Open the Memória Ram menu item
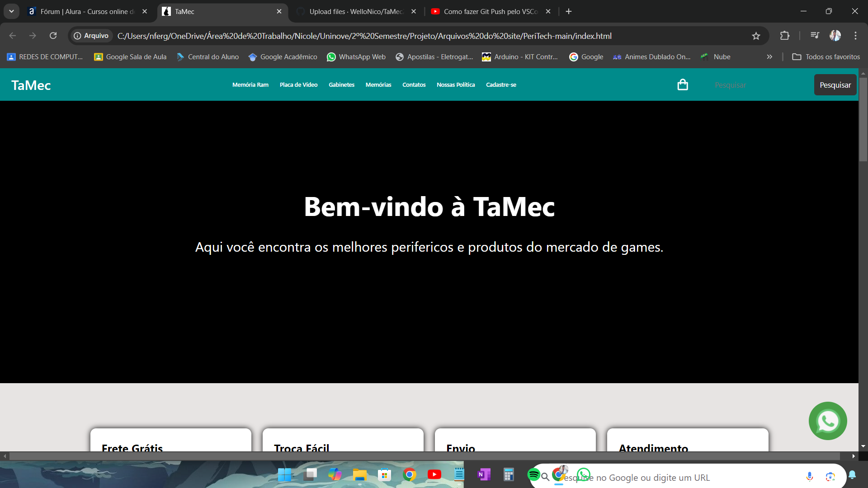The image size is (868, 488). tap(250, 84)
